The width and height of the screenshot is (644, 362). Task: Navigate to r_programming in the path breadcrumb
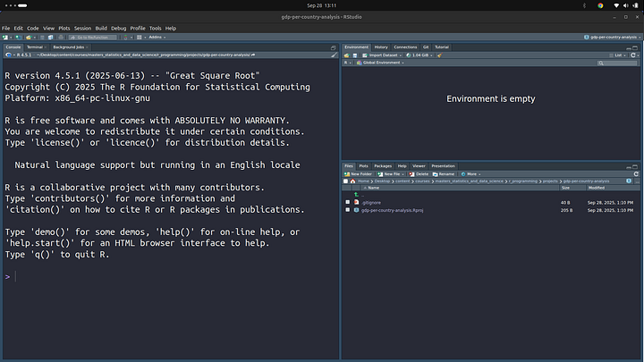(523, 181)
